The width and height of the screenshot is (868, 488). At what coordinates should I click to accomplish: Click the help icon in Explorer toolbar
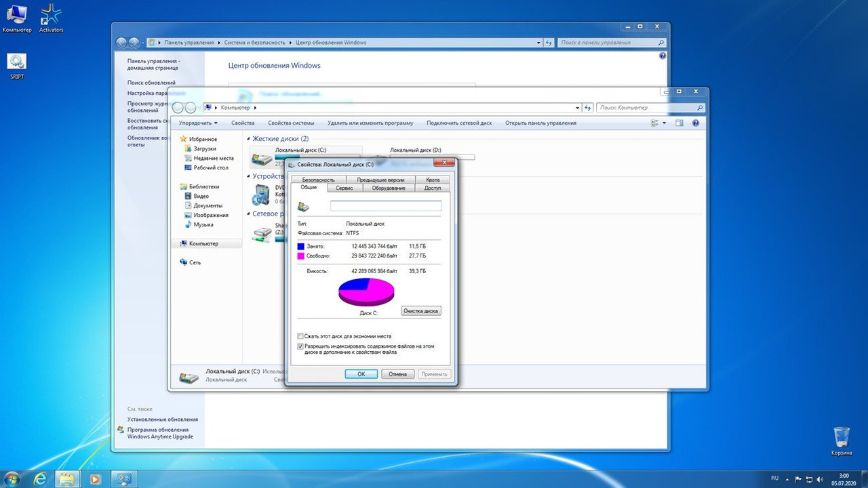coord(696,123)
